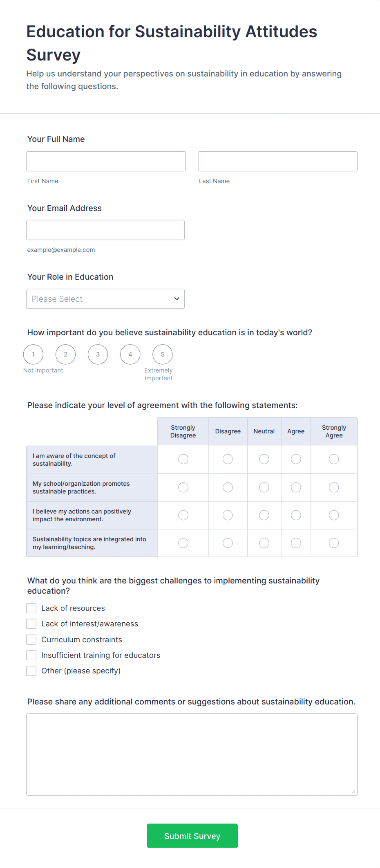Viewport: 380px width, 868px height.
Task: Tick Insufficient training for educators
Action: (31, 655)
